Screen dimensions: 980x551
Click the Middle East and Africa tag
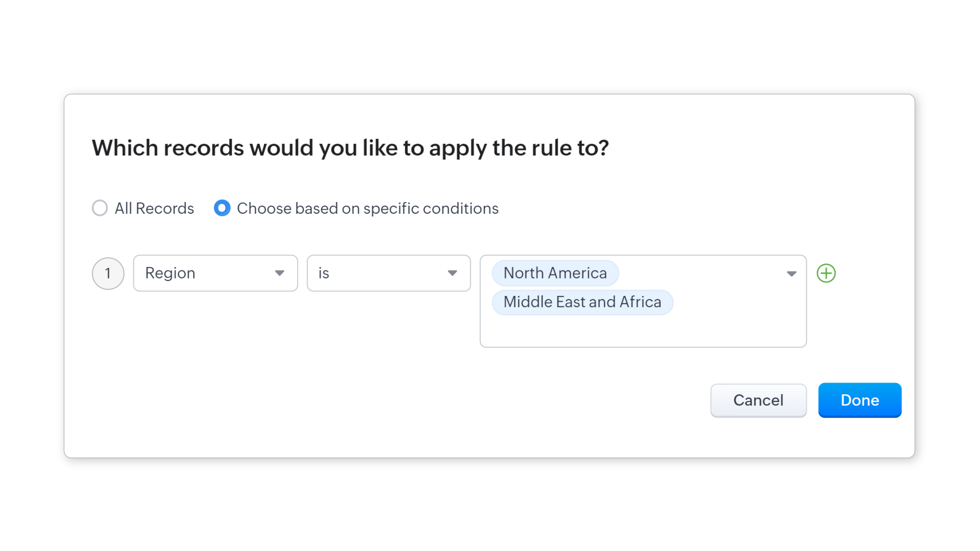(582, 302)
